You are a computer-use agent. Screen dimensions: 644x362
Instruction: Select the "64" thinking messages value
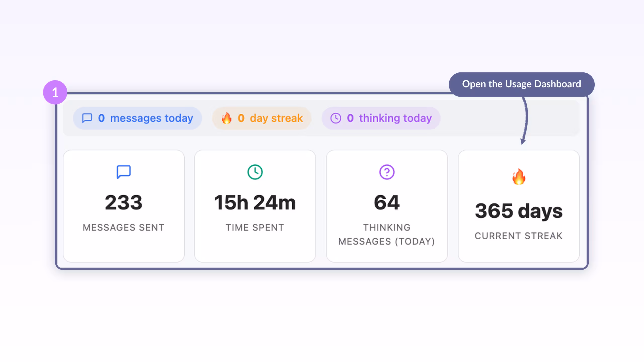coord(387,203)
